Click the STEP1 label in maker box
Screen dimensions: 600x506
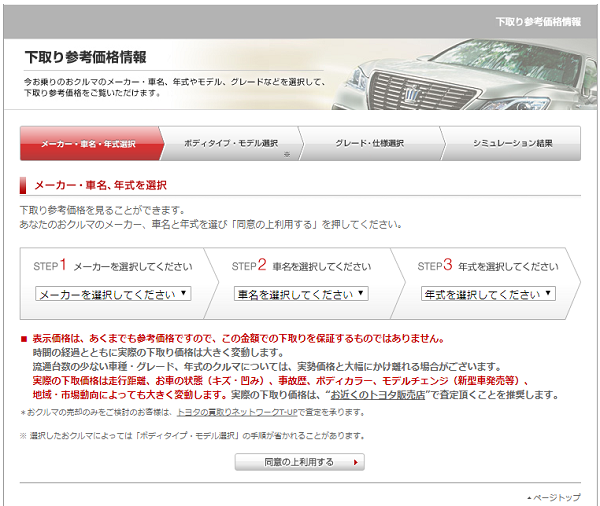(50, 266)
